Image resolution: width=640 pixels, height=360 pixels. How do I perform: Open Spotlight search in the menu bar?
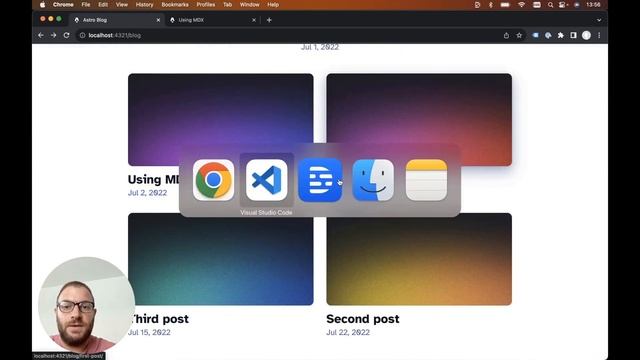point(550,5)
